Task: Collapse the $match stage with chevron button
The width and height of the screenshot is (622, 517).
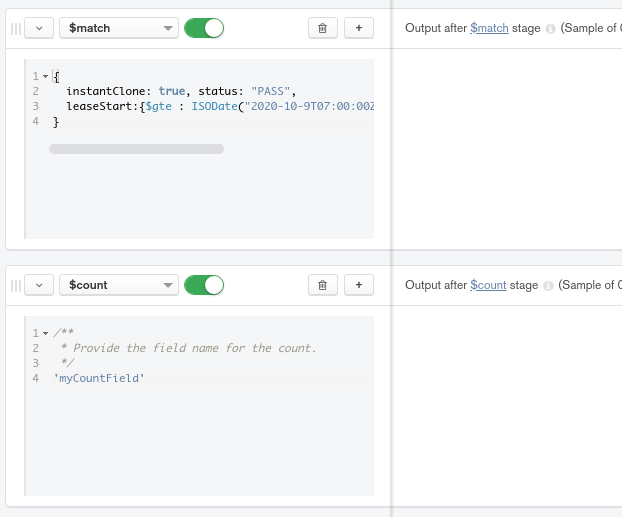Action: 39,29
